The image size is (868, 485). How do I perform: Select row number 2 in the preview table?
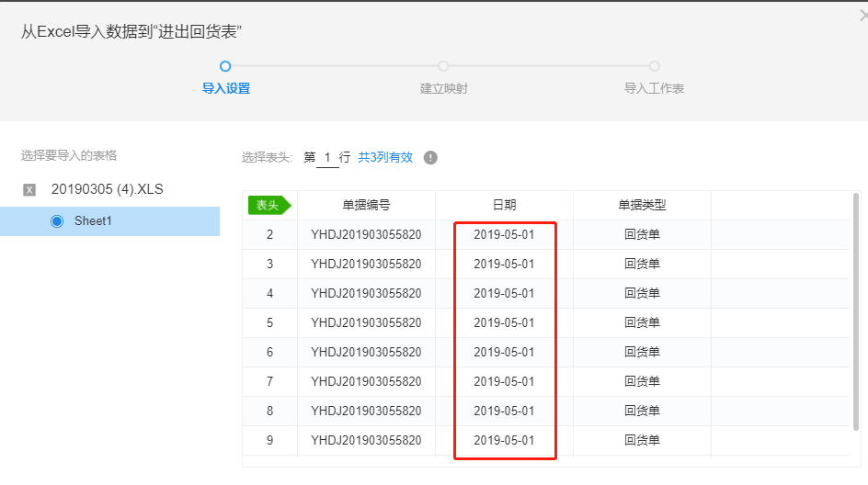click(x=269, y=235)
